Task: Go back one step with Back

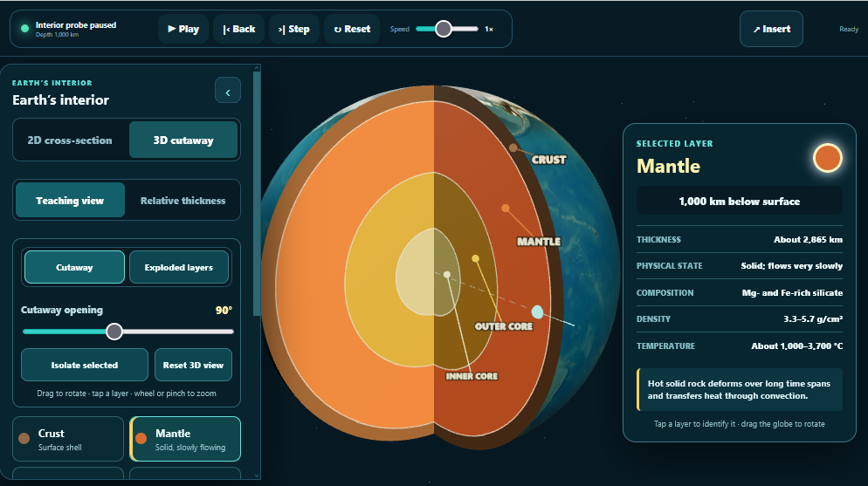Action: pyautogui.click(x=239, y=30)
